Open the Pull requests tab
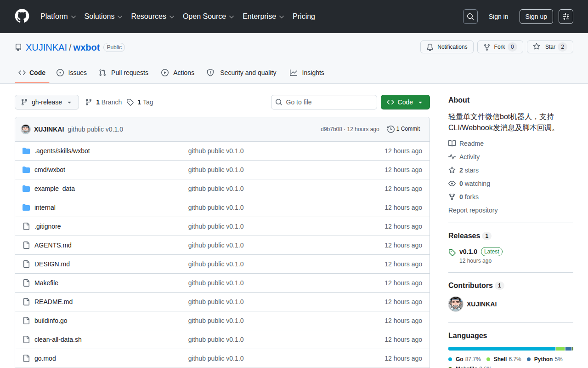This screenshot has width=588, height=368. click(x=124, y=73)
